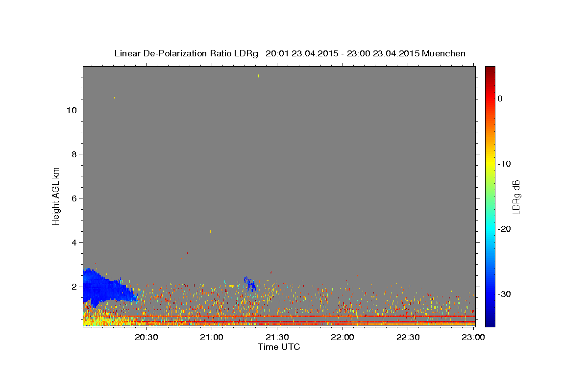Click the 23:00 time tick label

pyautogui.click(x=473, y=337)
